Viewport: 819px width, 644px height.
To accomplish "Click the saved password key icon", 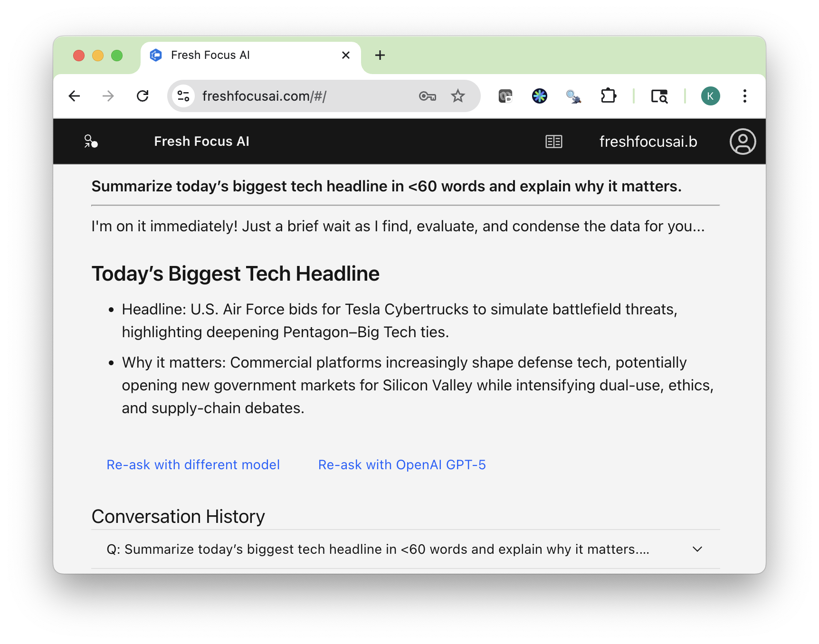I will tap(427, 96).
